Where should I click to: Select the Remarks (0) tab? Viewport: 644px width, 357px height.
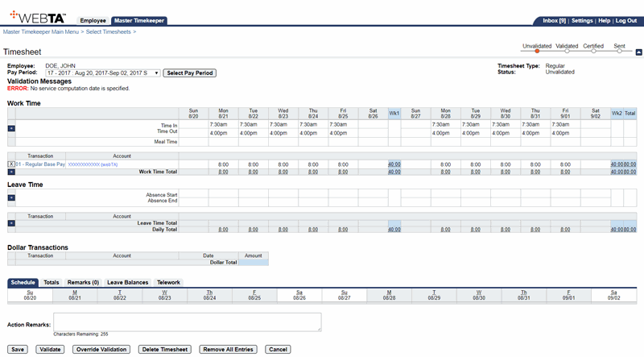click(x=83, y=283)
